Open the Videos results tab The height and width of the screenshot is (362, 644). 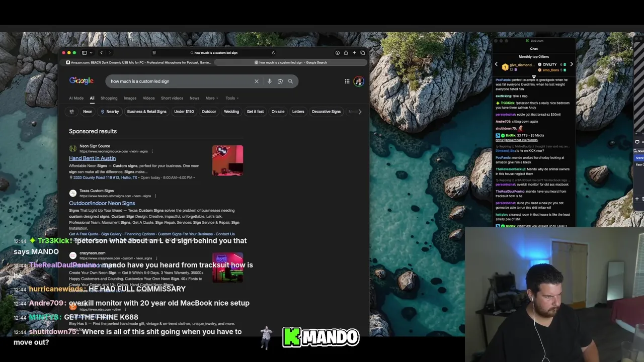click(x=148, y=98)
